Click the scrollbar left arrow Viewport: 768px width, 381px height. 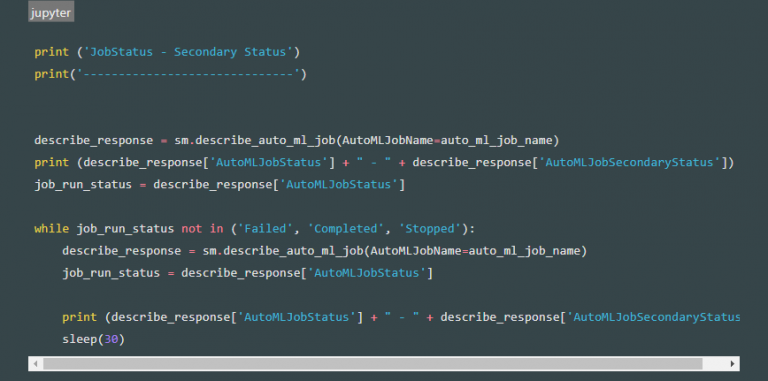35,364
